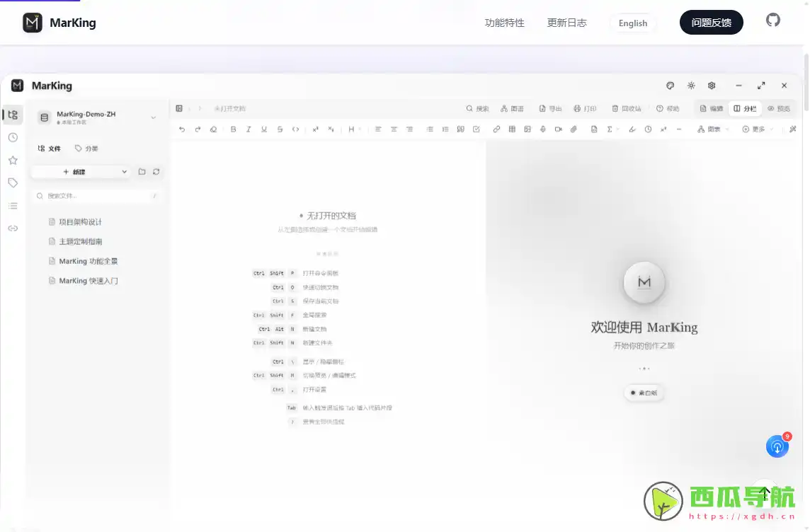Screen dimensions: 810x532
Task: Open the 回收站 recycle bin
Action: pos(627,109)
